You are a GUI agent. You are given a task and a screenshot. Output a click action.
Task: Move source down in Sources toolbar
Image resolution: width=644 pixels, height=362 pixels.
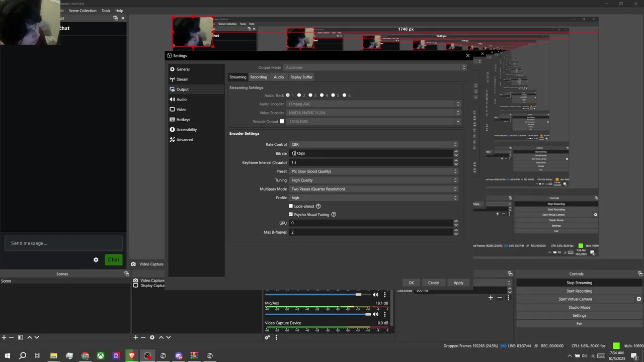tap(169, 337)
